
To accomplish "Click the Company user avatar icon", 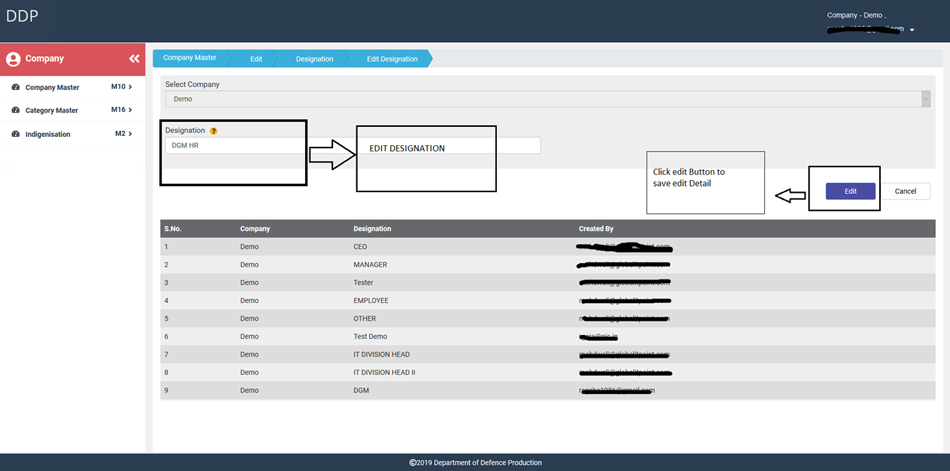I will click(13, 59).
